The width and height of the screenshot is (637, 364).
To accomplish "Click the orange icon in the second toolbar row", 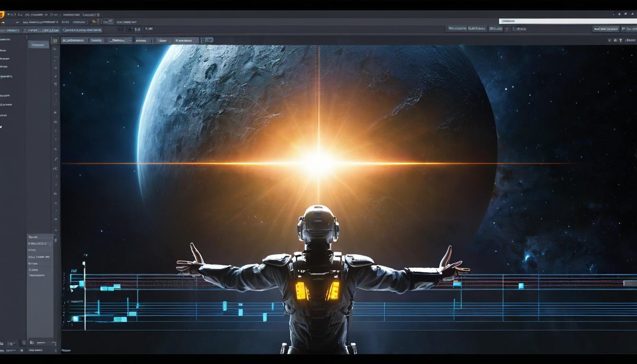I will [x=94, y=21].
